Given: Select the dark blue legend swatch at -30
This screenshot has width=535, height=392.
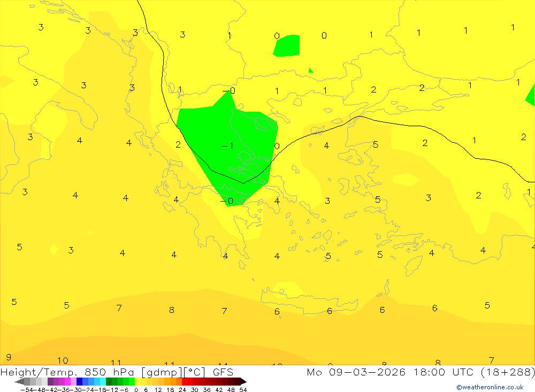Looking at the screenshot, I should pyautogui.click(x=79, y=382).
